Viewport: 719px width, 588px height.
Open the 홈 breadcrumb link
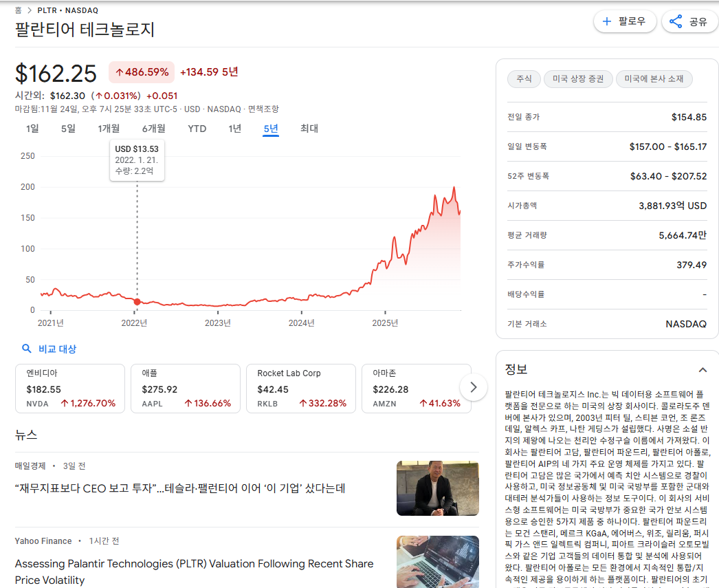(19, 10)
